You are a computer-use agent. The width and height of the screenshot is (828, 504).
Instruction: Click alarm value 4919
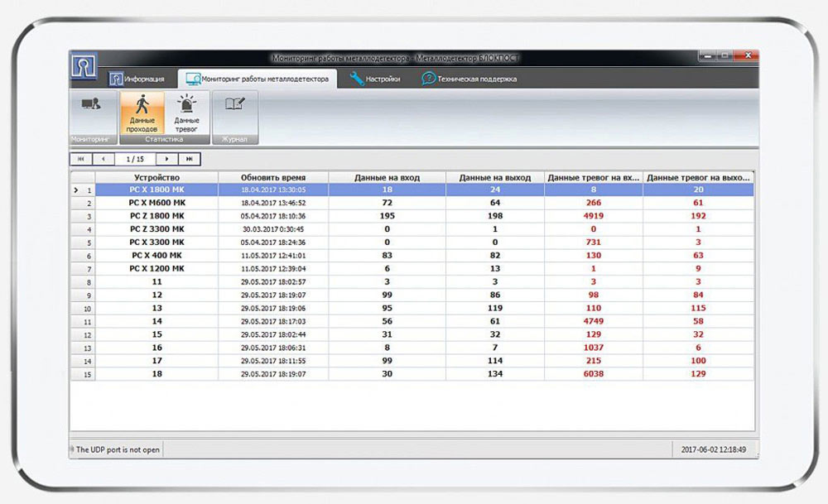594,216
